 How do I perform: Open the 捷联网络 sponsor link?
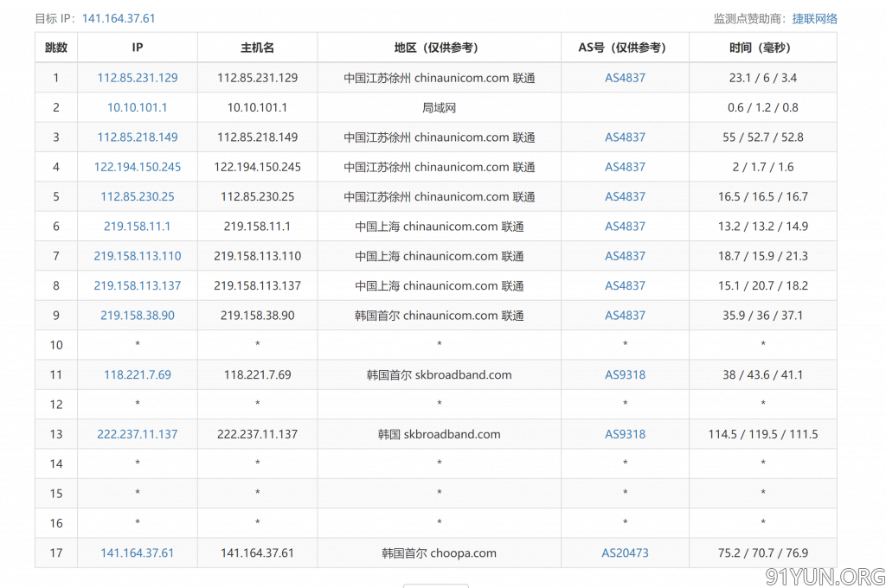tap(814, 18)
